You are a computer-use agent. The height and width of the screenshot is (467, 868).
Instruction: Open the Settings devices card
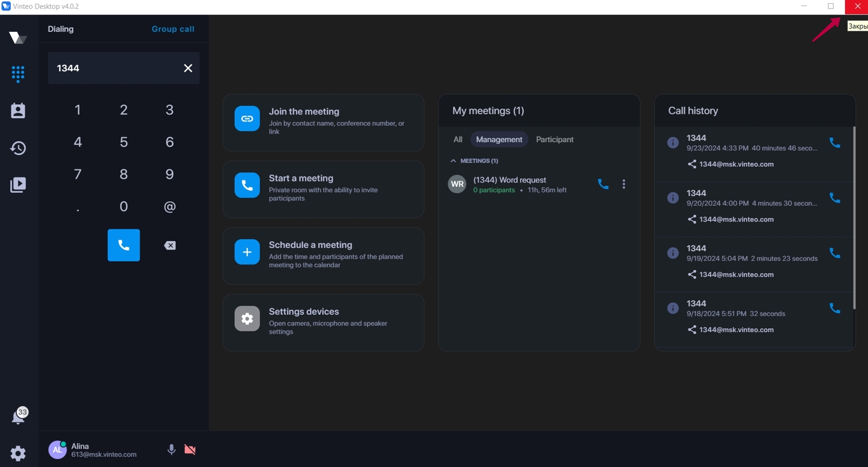[323, 323]
